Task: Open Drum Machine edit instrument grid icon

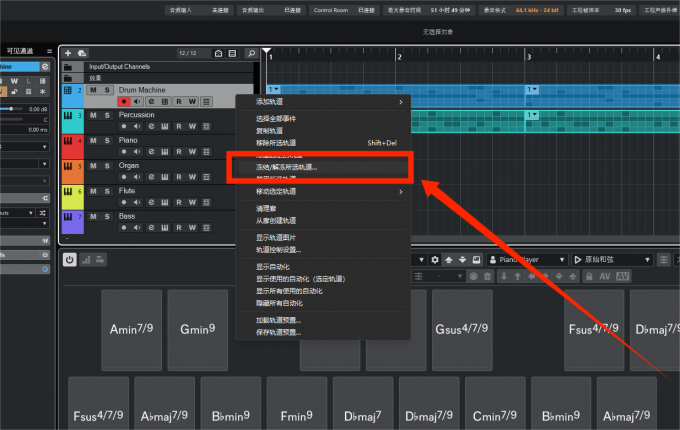Action: [165, 101]
